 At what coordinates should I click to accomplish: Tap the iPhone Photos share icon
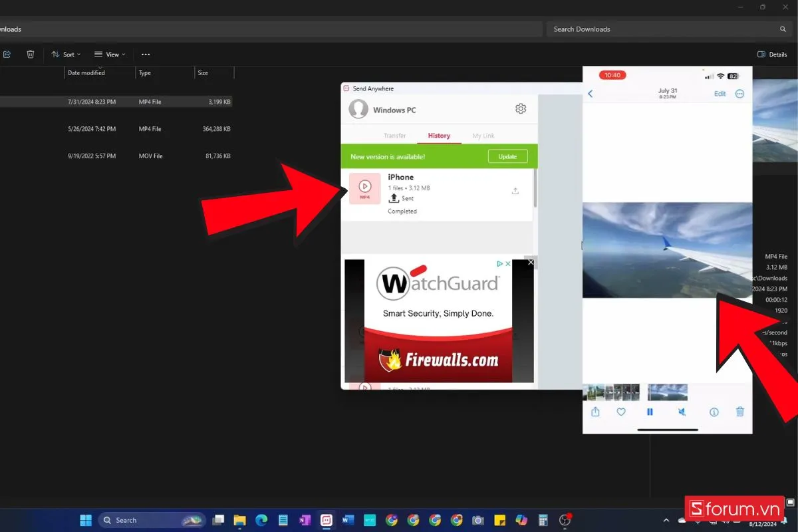click(595, 412)
